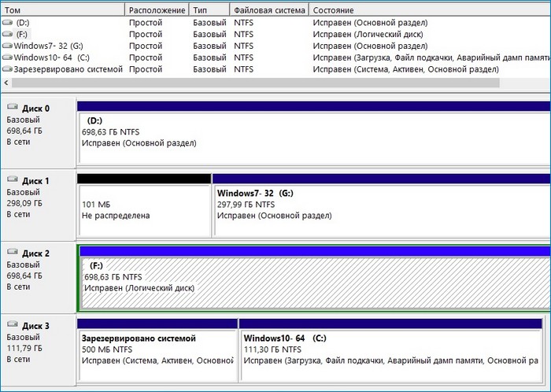The width and height of the screenshot is (551, 392).
Task: Click the drive icon of the (F:) list row
Action: click(x=8, y=35)
